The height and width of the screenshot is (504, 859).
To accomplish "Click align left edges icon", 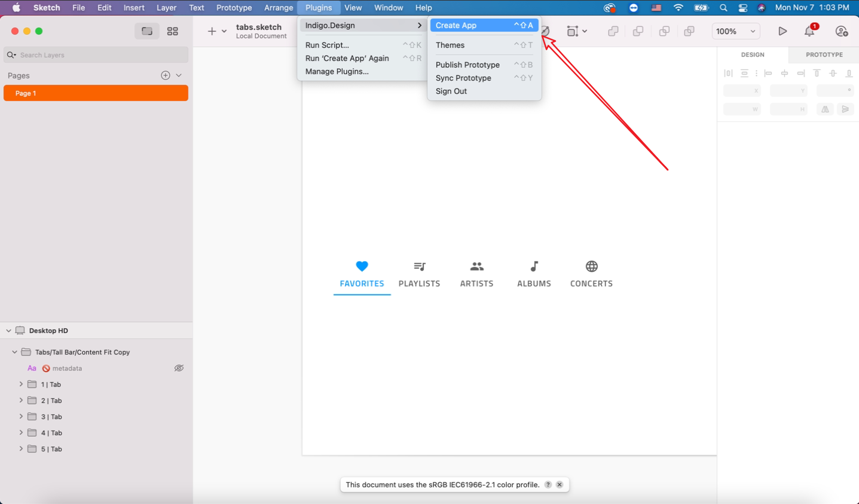I will [769, 74].
